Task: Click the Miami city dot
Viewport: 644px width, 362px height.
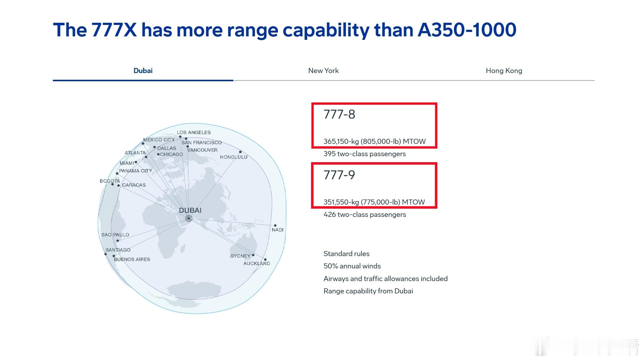Action: 136,162
